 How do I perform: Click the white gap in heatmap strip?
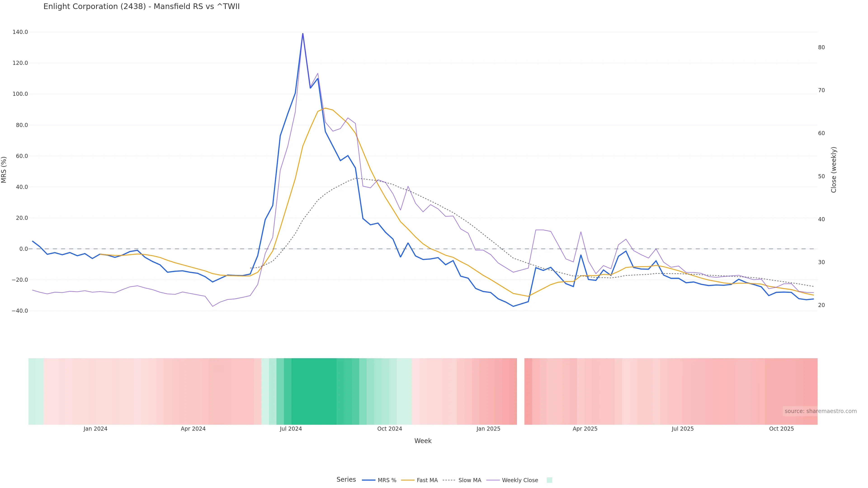[x=521, y=391]
